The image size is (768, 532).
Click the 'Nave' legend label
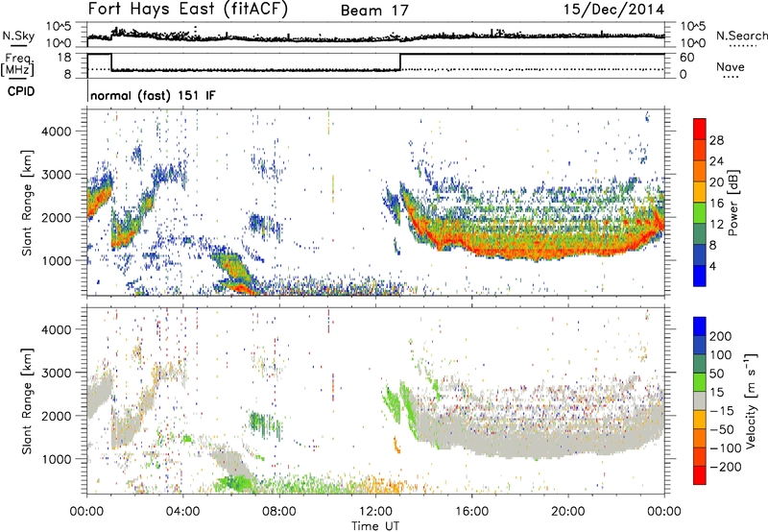[x=731, y=66]
